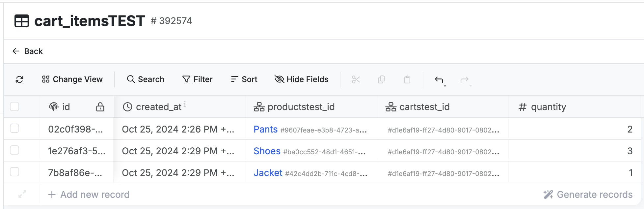Open the Filter menu

click(x=197, y=79)
